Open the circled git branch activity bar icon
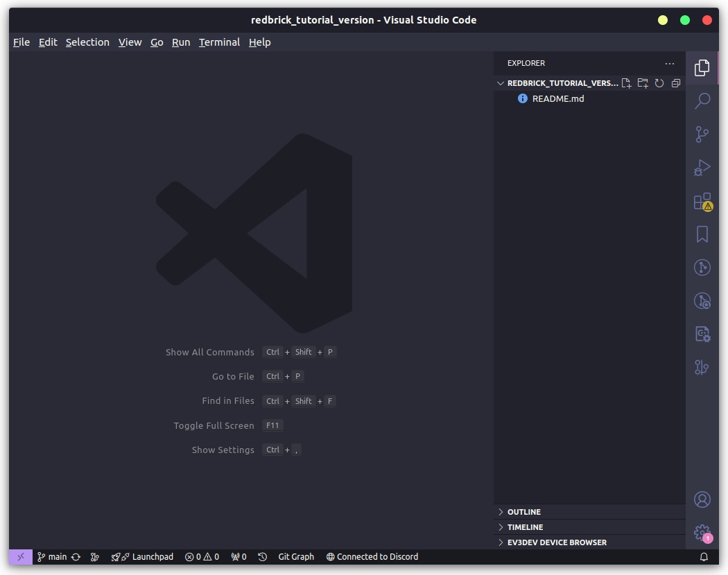The width and height of the screenshot is (728, 575). click(702, 268)
